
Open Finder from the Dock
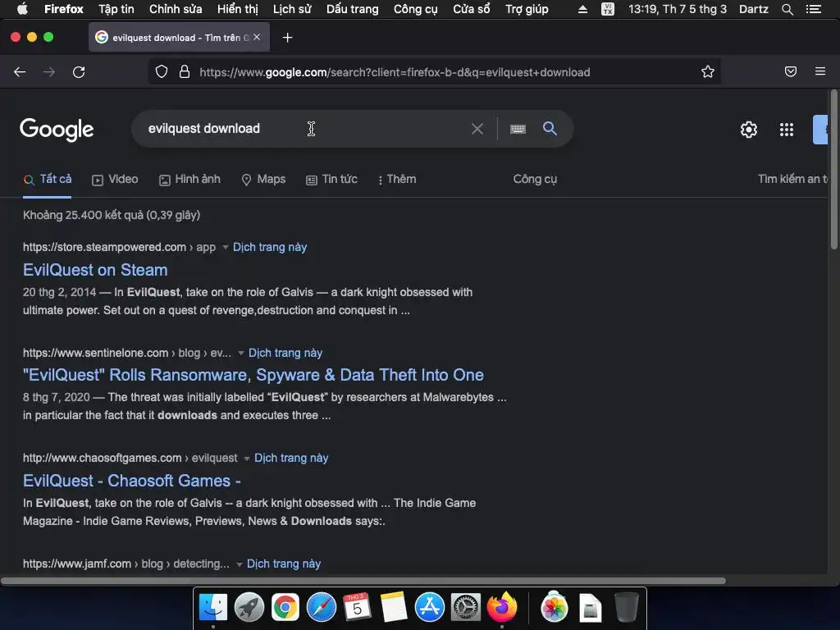coord(213,608)
